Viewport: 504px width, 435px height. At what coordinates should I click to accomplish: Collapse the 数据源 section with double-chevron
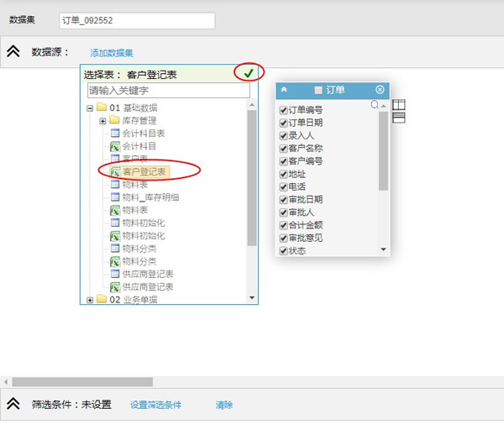click(13, 52)
